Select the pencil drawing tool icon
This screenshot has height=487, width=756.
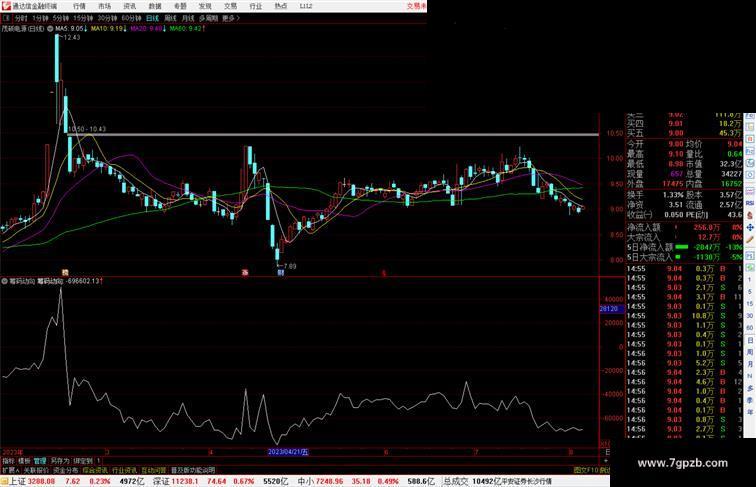coord(750,239)
